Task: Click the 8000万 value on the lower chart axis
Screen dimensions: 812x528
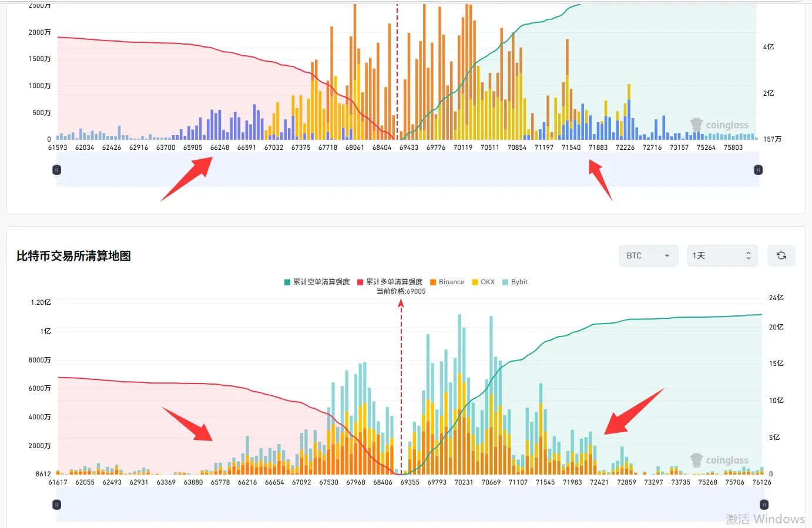Action: (x=40, y=360)
